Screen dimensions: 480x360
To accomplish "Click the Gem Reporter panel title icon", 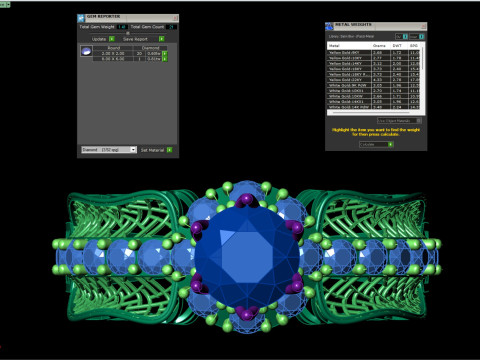I will coord(81,18).
